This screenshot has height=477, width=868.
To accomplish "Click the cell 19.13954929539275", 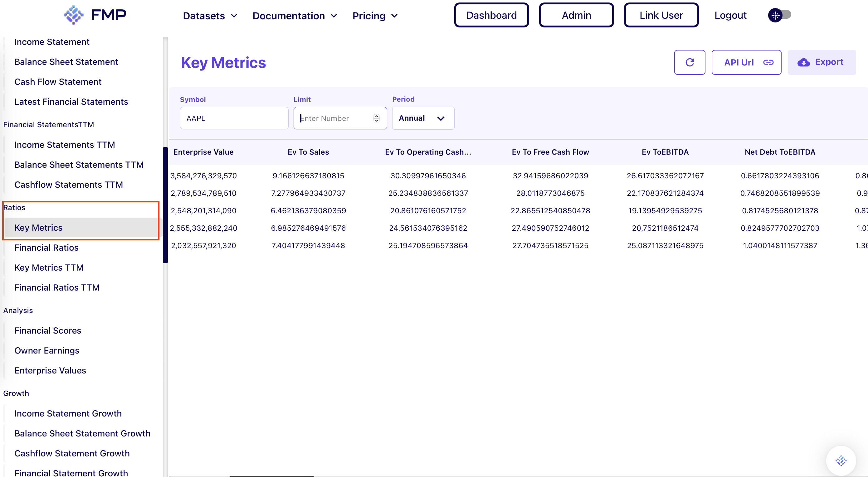I will 665,211.
